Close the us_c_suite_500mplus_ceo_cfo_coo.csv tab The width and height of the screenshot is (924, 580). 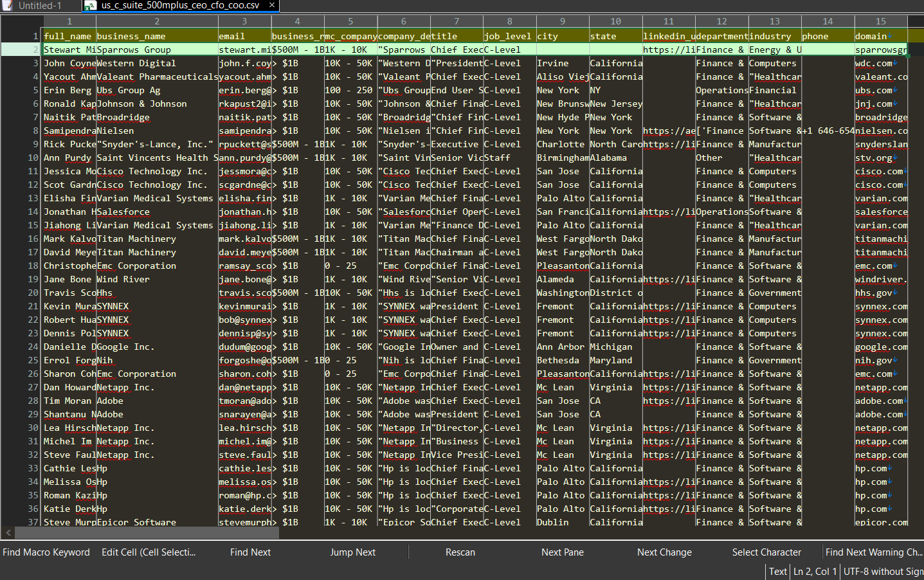click(272, 5)
